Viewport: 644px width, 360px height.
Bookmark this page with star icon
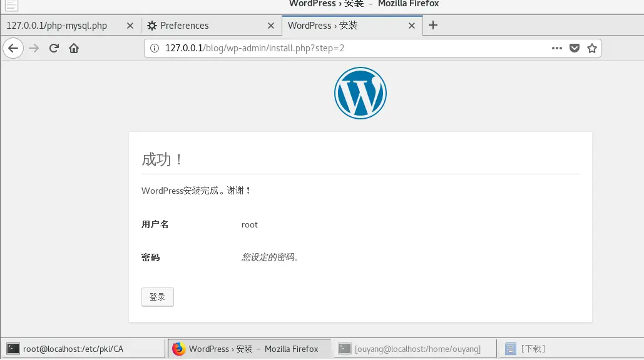click(x=592, y=48)
